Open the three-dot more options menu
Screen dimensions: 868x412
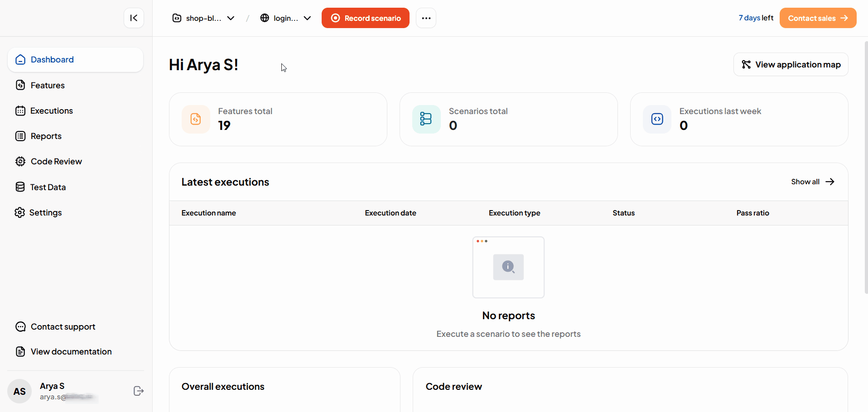pyautogui.click(x=426, y=18)
